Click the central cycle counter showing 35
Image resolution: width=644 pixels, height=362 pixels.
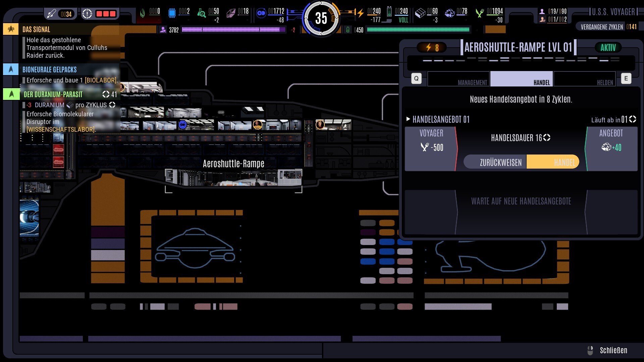[x=321, y=18]
